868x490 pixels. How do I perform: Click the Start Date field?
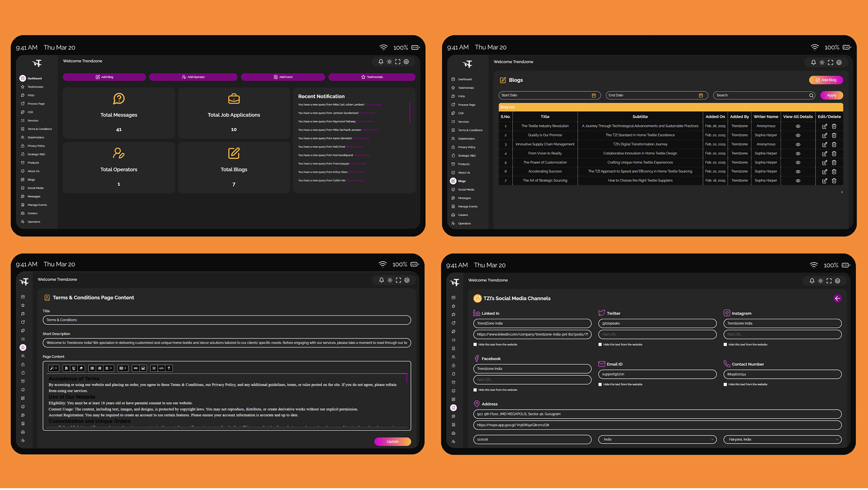(549, 95)
